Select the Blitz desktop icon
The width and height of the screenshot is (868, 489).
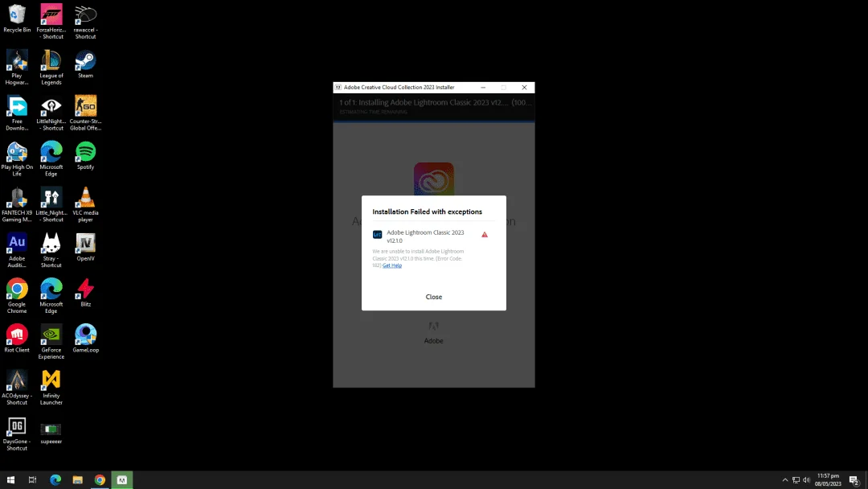coord(85,293)
